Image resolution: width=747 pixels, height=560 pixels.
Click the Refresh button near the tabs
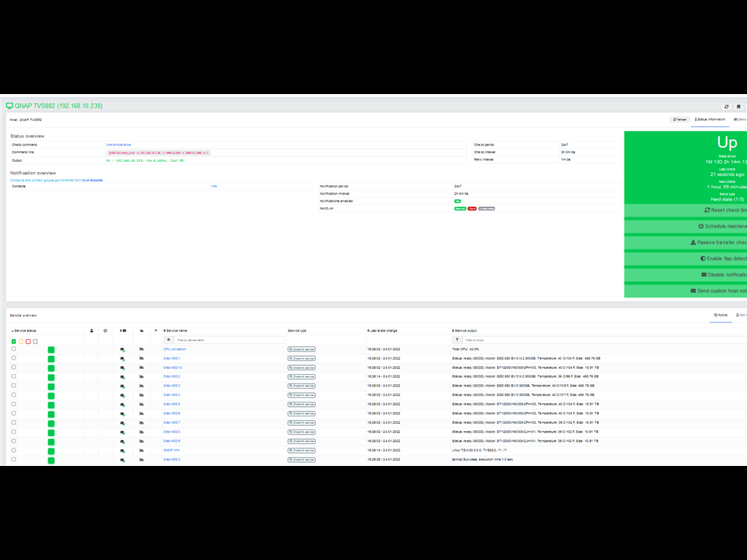click(x=679, y=120)
